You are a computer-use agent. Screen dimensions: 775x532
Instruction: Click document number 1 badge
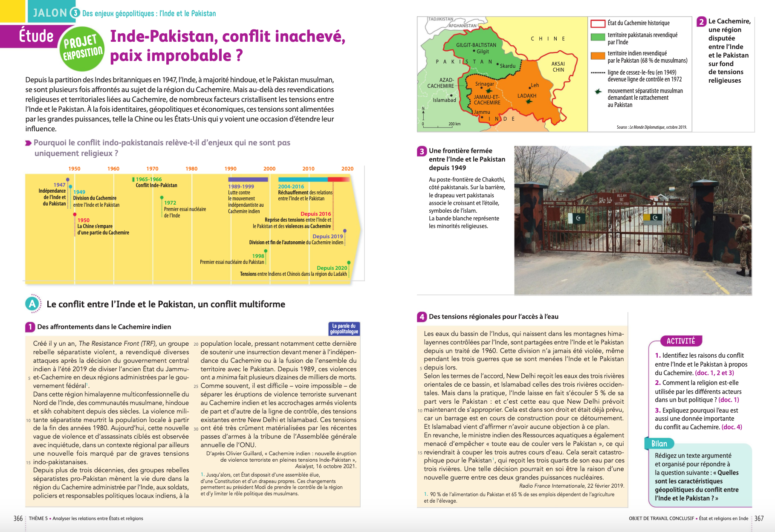30,327
